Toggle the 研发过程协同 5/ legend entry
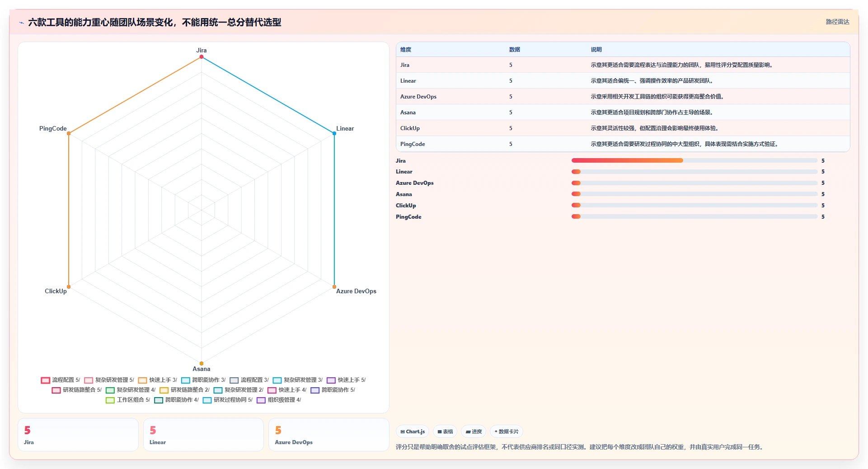This screenshot has width=868, height=469. [x=228, y=400]
